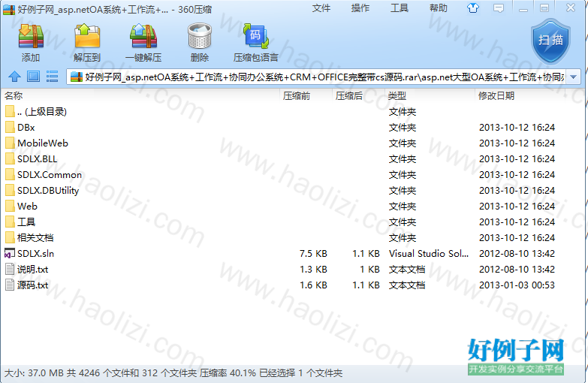Close the 360压缩 window

tap(571, 8)
